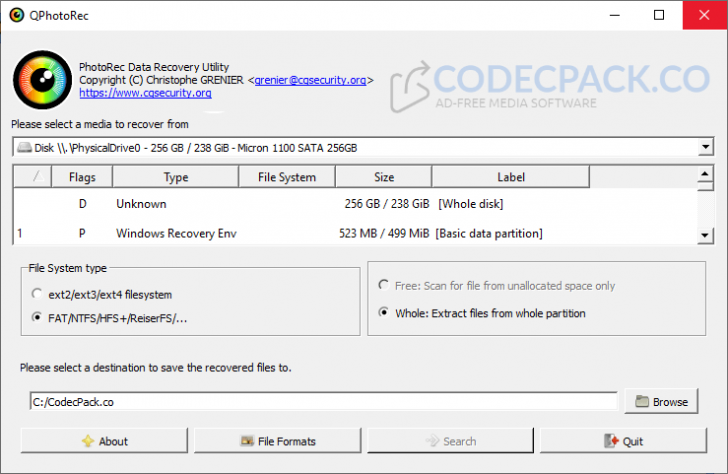728x474 pixels.
Task: Close the QPhotoRec window
Action: [704, 15]
